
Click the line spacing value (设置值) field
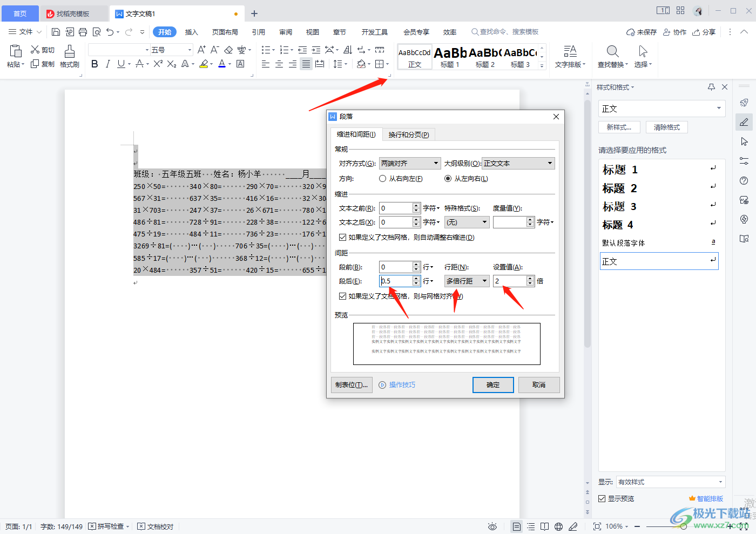click(x=509, y=281)
